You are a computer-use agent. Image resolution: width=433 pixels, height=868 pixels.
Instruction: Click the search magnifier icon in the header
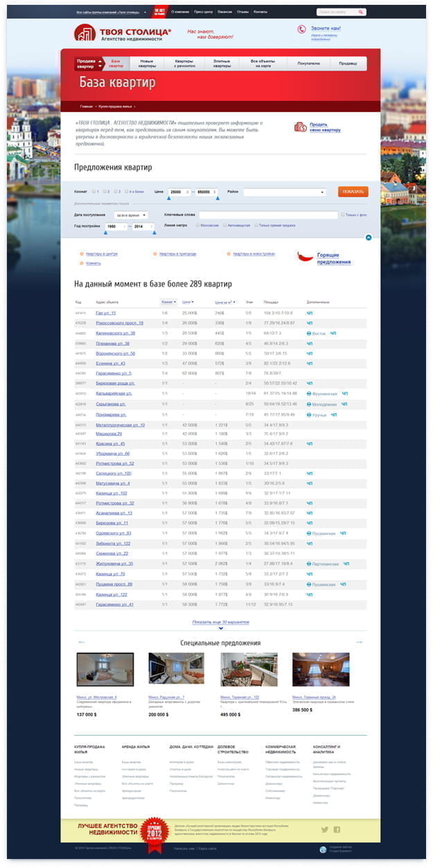click(361, 12)
